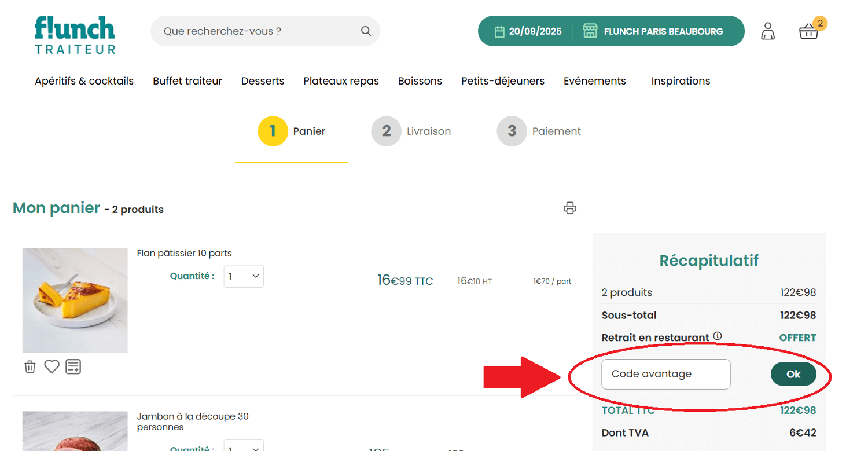Image resolution: width=868 pixels, height=451 pixels.
Task: Click the 16€99 TTC price
Action: pyautogui.click(x=405, y=280)
